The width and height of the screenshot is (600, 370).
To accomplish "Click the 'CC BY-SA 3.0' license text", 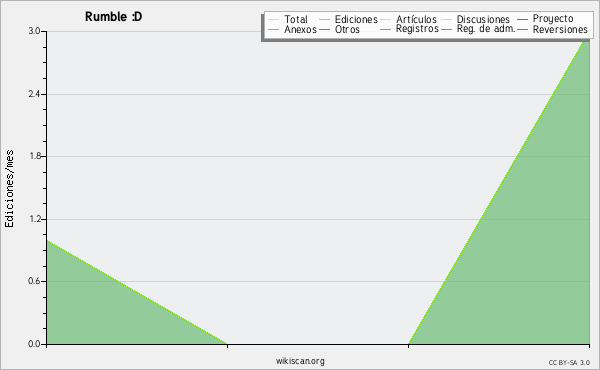I will [x=569, y=363].
